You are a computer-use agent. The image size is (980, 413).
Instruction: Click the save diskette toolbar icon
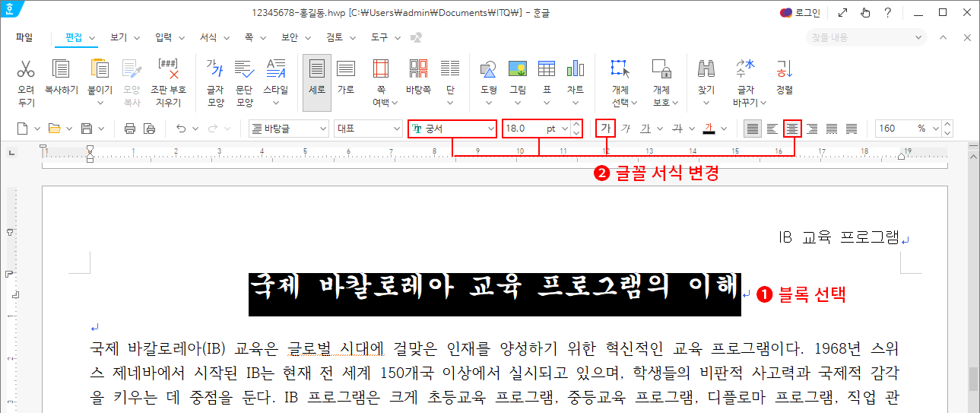point(87,129)
